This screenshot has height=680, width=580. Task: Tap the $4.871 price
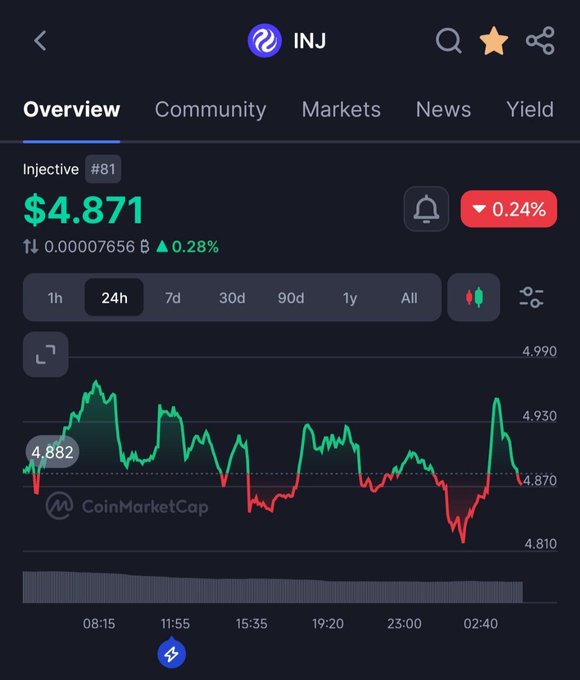click(x=83, y=210)
